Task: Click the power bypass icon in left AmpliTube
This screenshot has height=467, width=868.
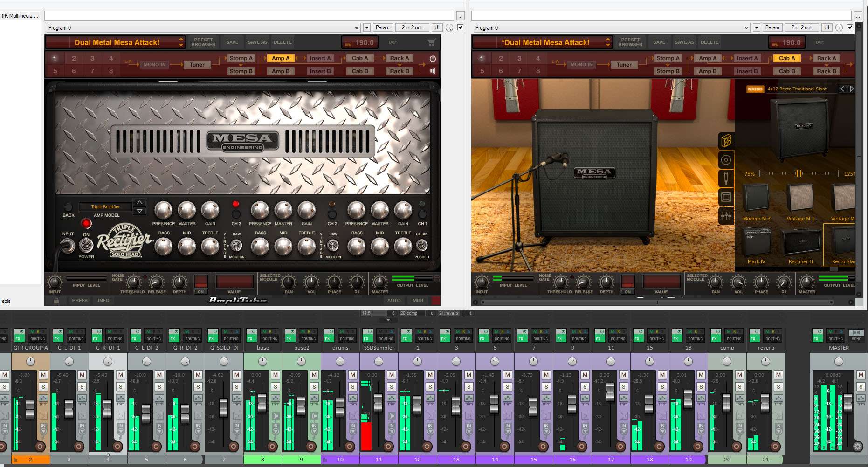Action: coord(433,59)
